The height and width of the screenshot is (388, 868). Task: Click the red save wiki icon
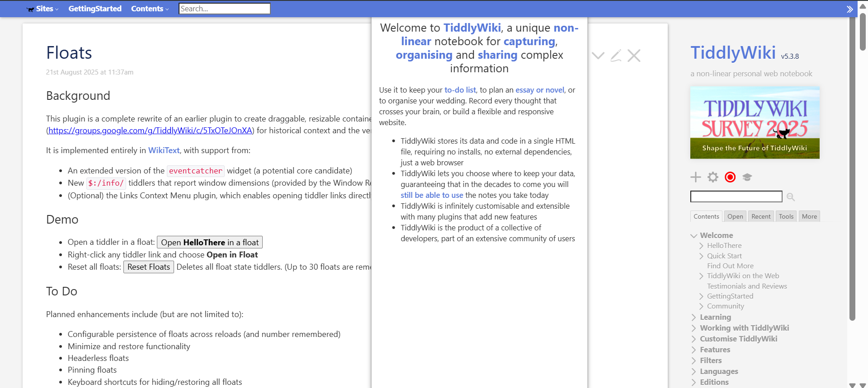click(730, 177)
